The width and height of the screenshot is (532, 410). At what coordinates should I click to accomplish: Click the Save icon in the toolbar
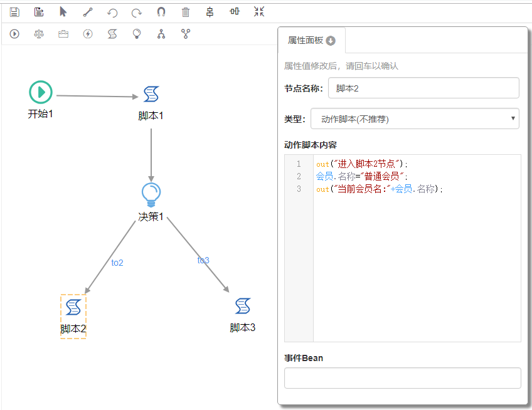(14, 12)
